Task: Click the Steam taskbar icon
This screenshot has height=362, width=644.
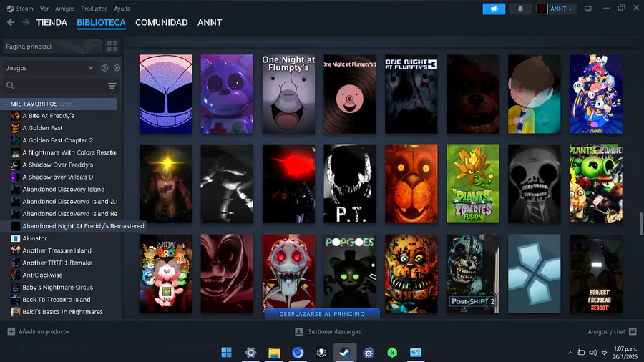Action: [345, 353]
